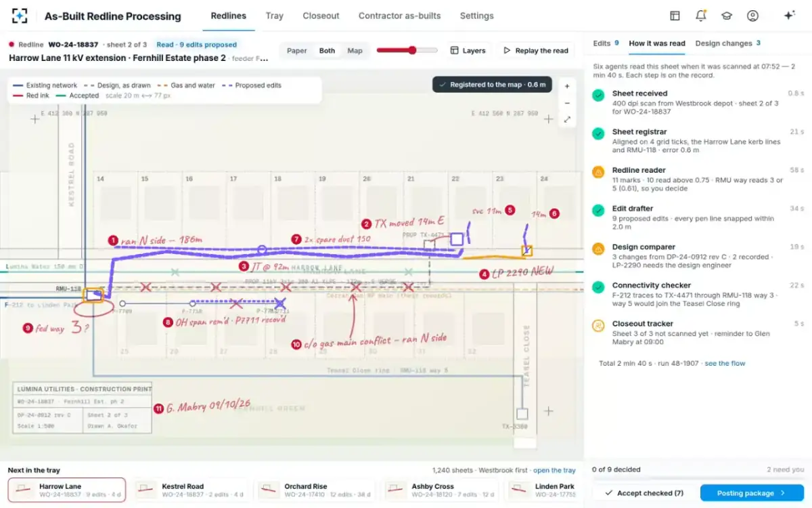Open notifications bell
812x508 pixels.
[700, 16]
